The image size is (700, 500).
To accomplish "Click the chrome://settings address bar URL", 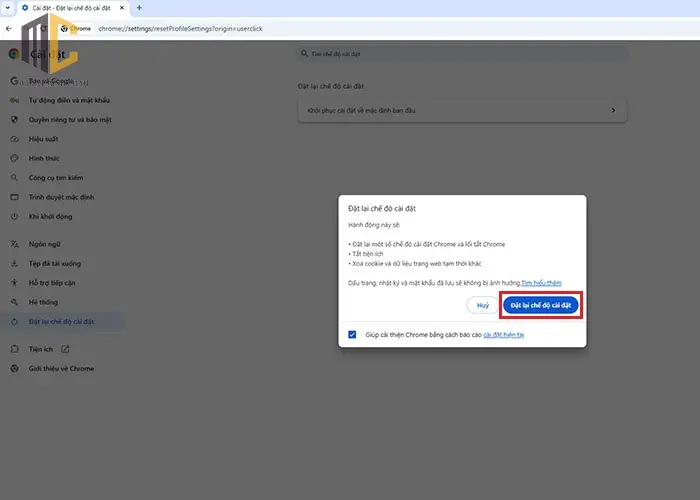I will (x=180, y=29).
